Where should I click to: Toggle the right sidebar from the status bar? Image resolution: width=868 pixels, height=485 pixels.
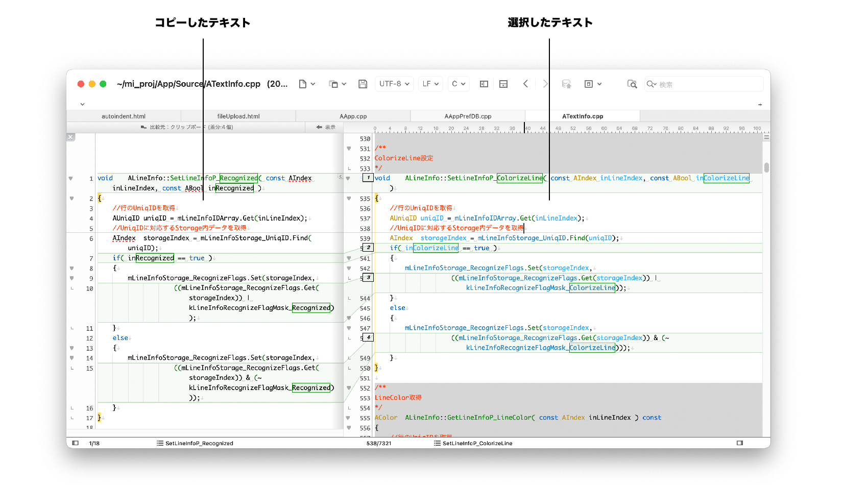pos(740,443)
